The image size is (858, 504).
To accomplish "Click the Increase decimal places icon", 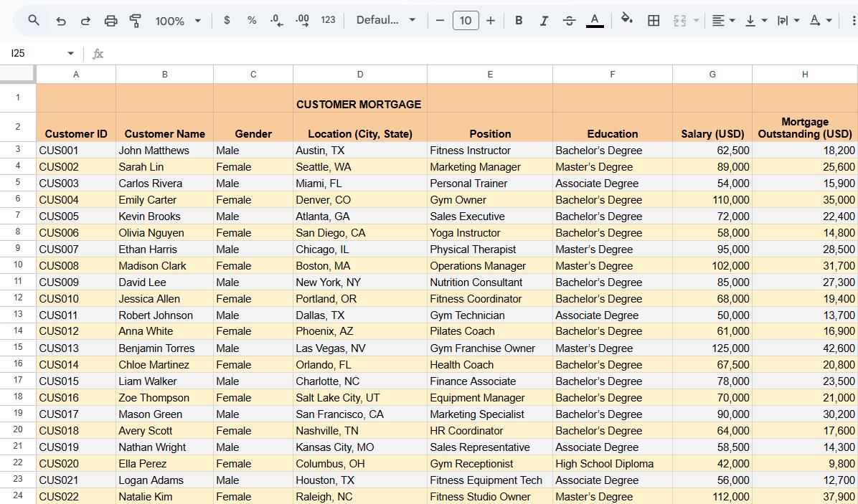I will tap(302, 20).
